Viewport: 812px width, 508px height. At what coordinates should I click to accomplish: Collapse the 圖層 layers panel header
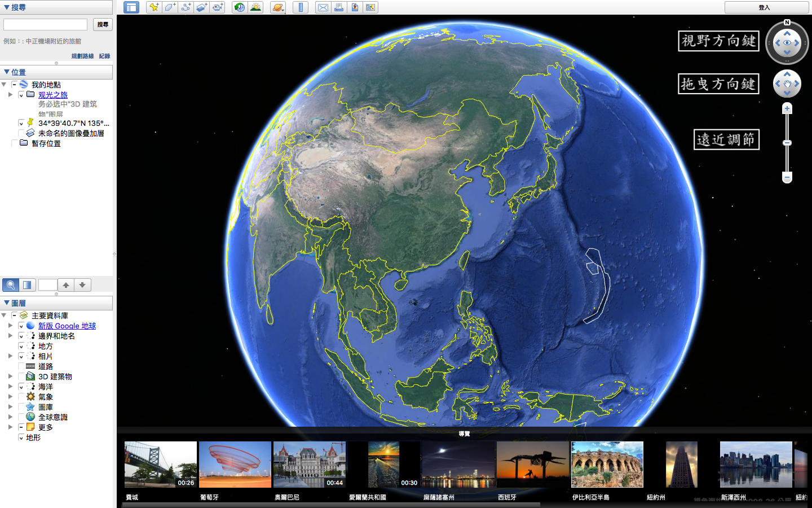point(56,303)
